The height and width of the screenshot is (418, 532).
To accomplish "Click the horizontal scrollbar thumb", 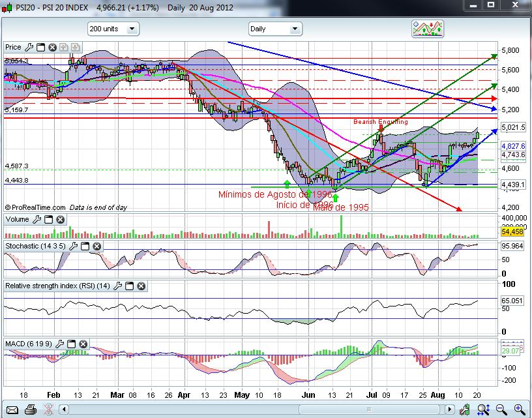I will pyautogui.click(x=369, y=409).
